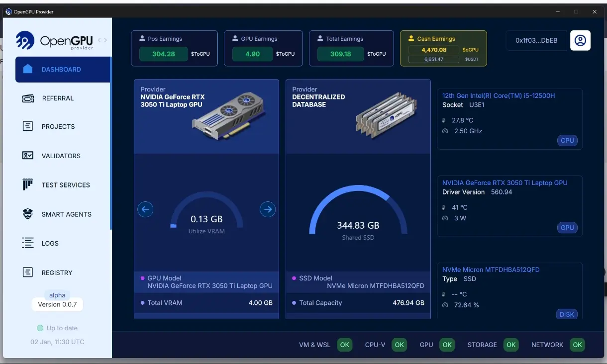
Task: Click the CPU temperature thermometer icon
Action: (x=444, y=120)
